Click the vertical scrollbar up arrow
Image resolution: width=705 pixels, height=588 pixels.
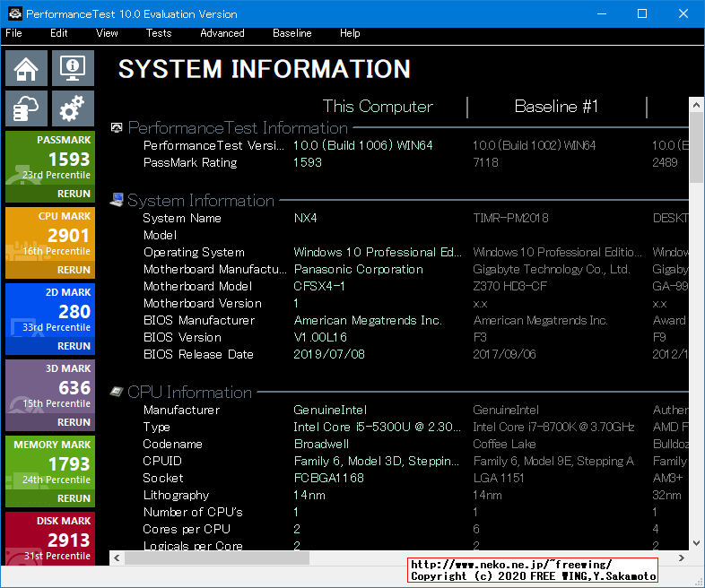(x=696, y=105)
